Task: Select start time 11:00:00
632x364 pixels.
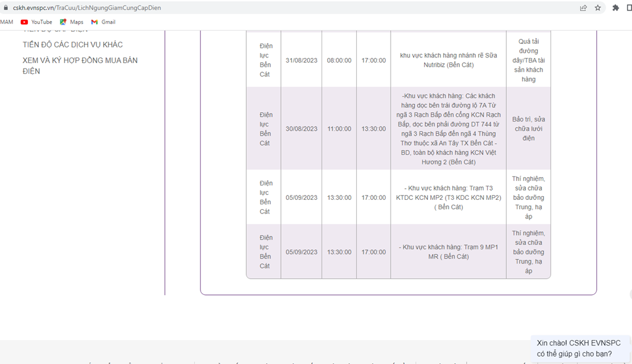Action: point(339,128)
